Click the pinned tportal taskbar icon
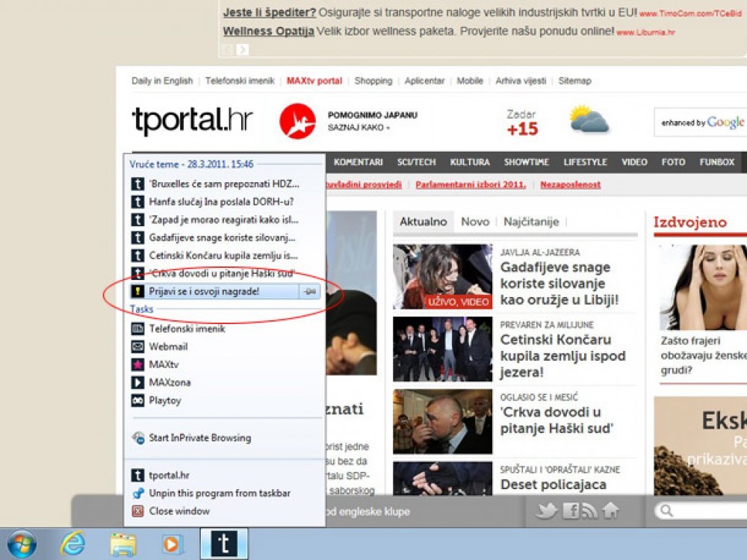 pos(224,544)
